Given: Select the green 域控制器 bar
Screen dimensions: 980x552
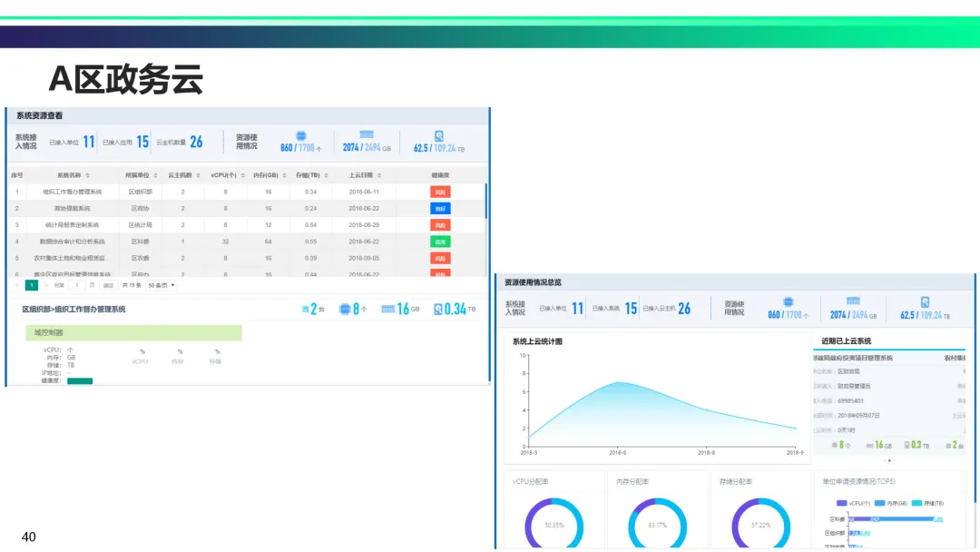Looking at the screenshot, I should point(133,332).
